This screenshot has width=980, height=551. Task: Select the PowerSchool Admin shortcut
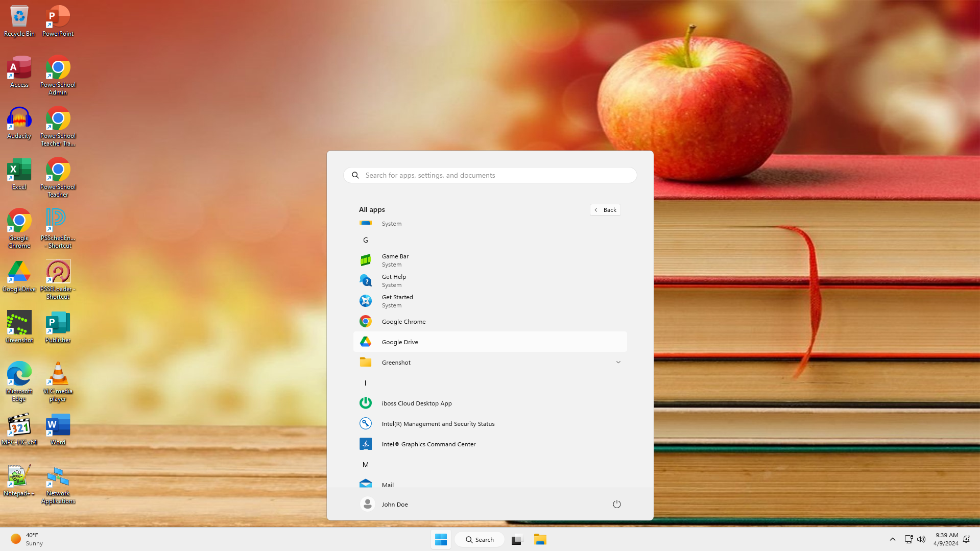point(58,76)
